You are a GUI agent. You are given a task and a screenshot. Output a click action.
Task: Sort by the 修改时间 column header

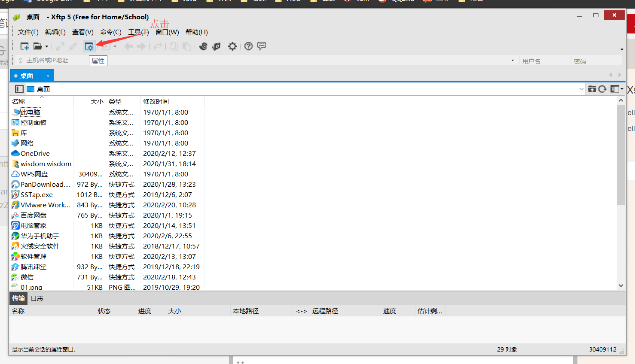tap(173, 102)
